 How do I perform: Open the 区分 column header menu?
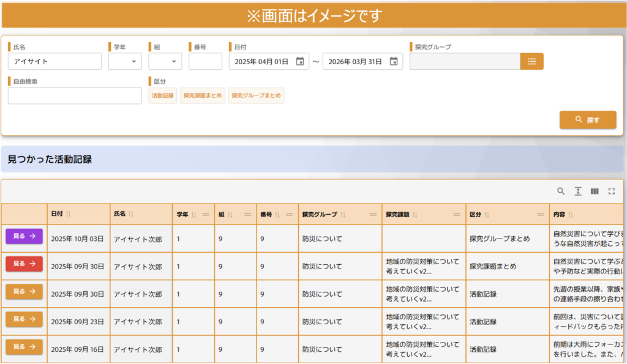[541, 215]
